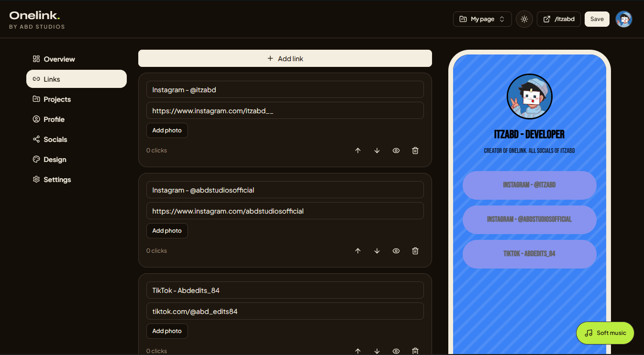Open the Design section

77,160
